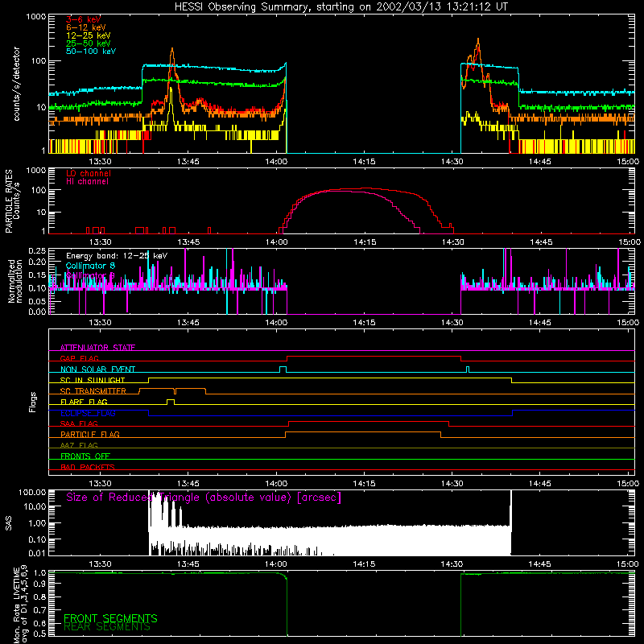Image resolution: width=644 pixels, height=644 pixels.
Task: Click the SAS axis label
Action: (9, 523)
